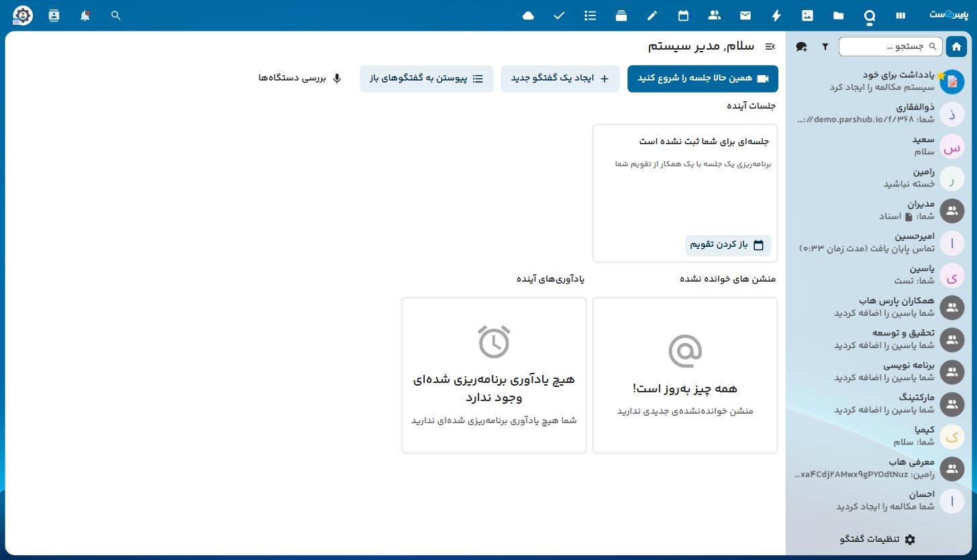The height and width of the screenshot is (560, 977).
Task: Open the Mail envelope icon
Action: [x=745, y=15]
